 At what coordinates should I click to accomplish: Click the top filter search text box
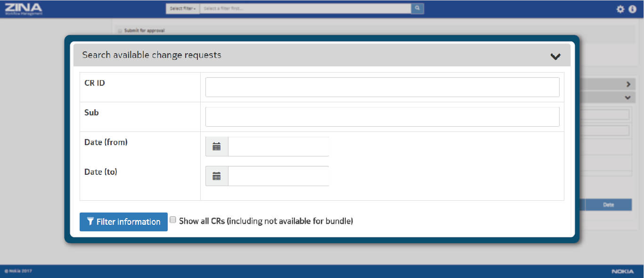(x=305, y=8)
